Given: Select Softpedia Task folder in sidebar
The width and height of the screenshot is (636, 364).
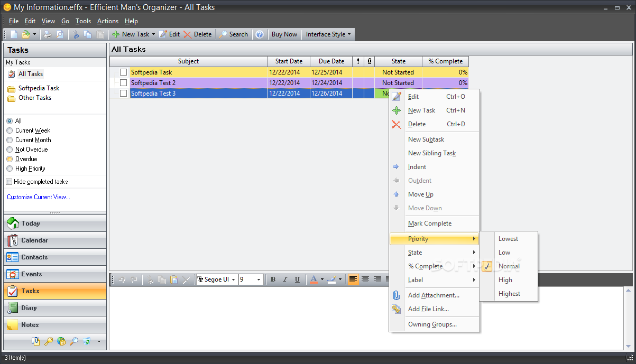Looking at the screenshot, I should (x=39, y=88).
